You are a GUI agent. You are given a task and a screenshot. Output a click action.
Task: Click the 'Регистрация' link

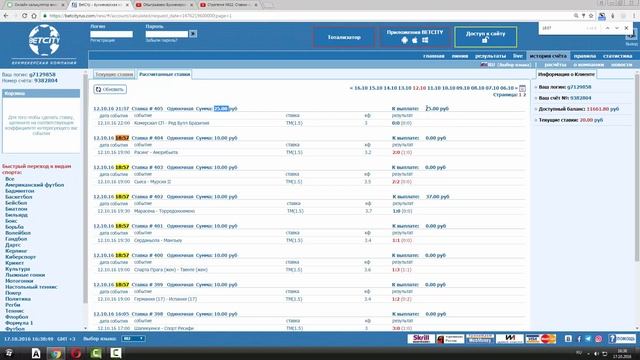point(102,40)
